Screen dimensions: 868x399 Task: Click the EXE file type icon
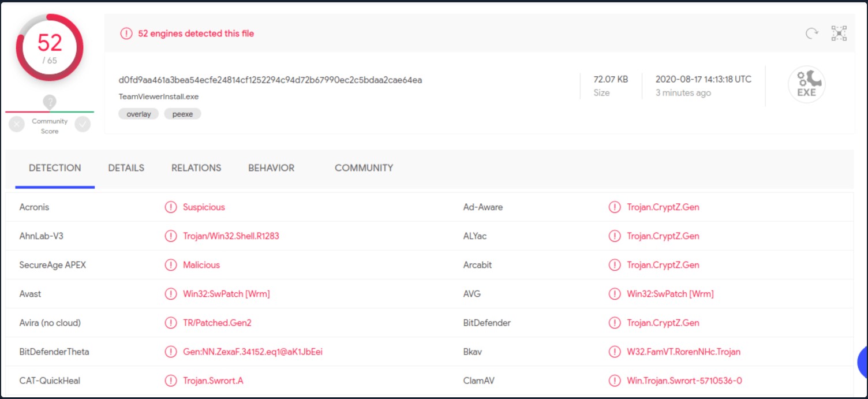pyautogui.click(x=807, y=84)
